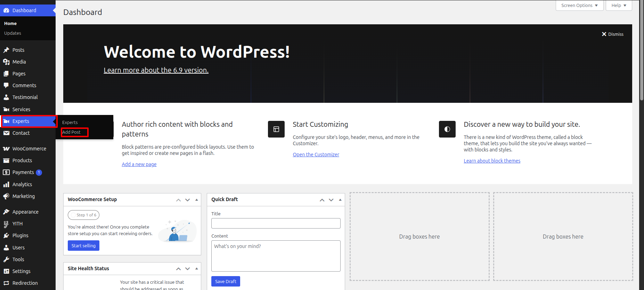644x290 pixels.
Task: Open Plugins via its plug icon
Action: tap(6, 235)
